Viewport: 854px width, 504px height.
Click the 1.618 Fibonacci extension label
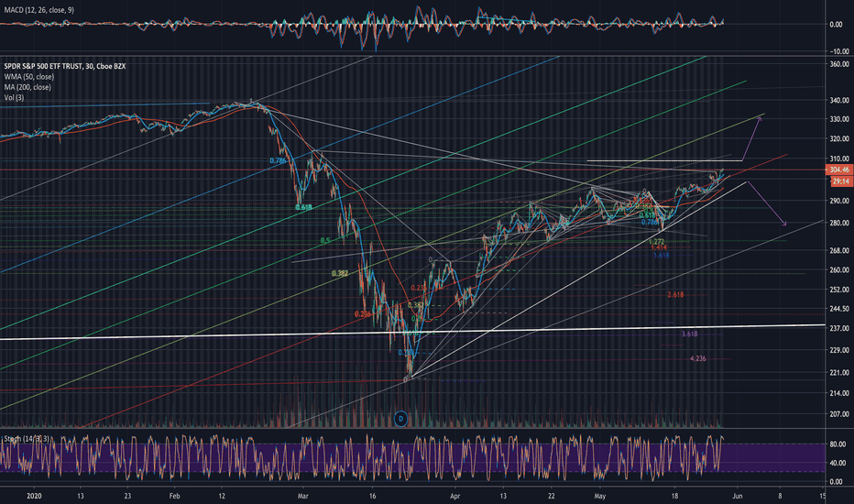click(662, 256)
